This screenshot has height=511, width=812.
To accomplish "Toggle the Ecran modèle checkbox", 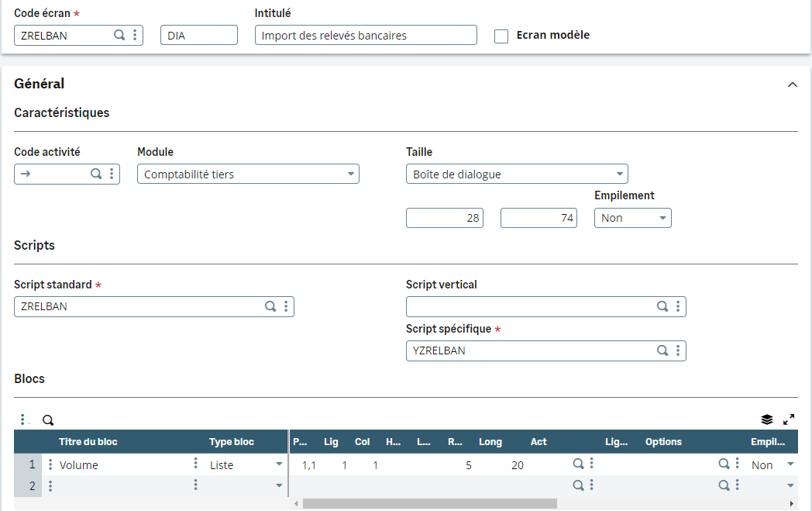I will (501, 36).
